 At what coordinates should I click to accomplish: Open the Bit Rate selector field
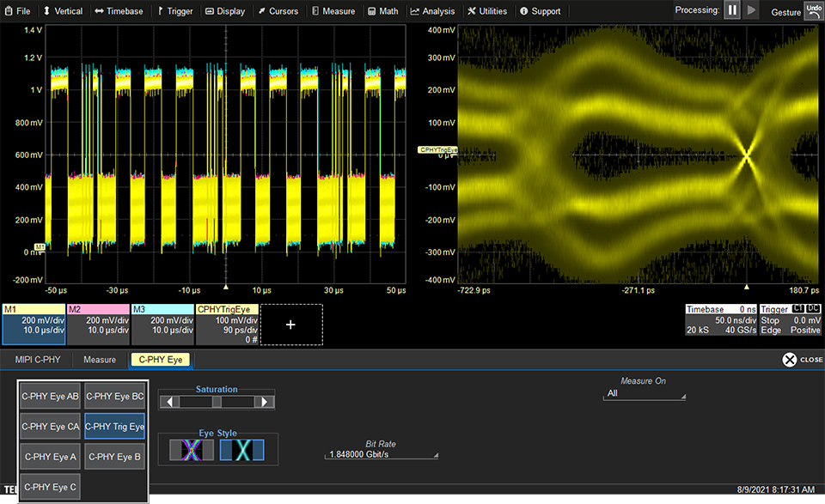point(382,454)
